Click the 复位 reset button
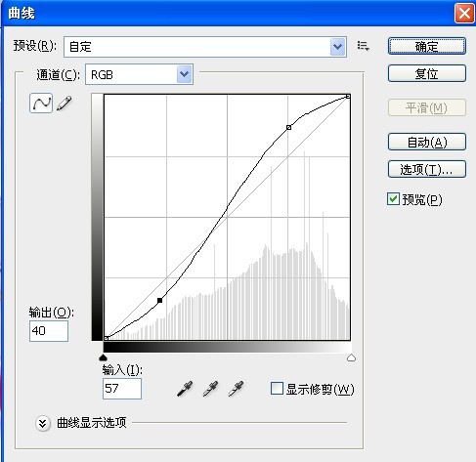This screenshot has width=476, height=462. coord(427,73)
